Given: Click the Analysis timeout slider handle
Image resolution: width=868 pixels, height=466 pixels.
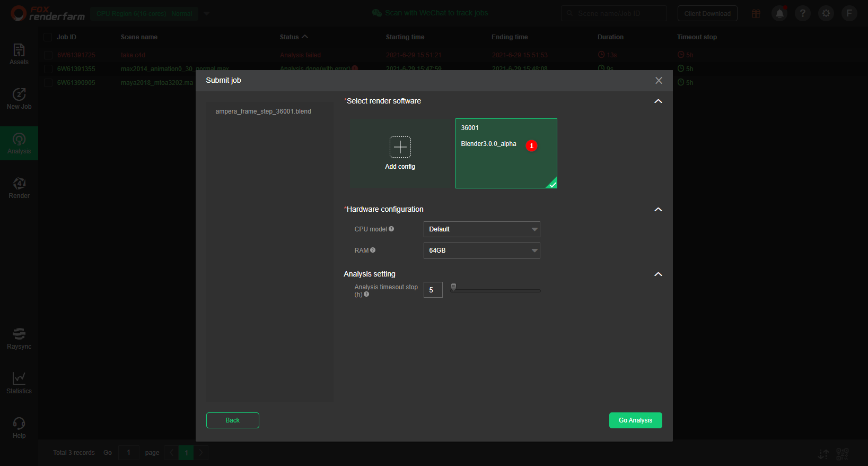Looking at the screenshot, I should 453,287.
